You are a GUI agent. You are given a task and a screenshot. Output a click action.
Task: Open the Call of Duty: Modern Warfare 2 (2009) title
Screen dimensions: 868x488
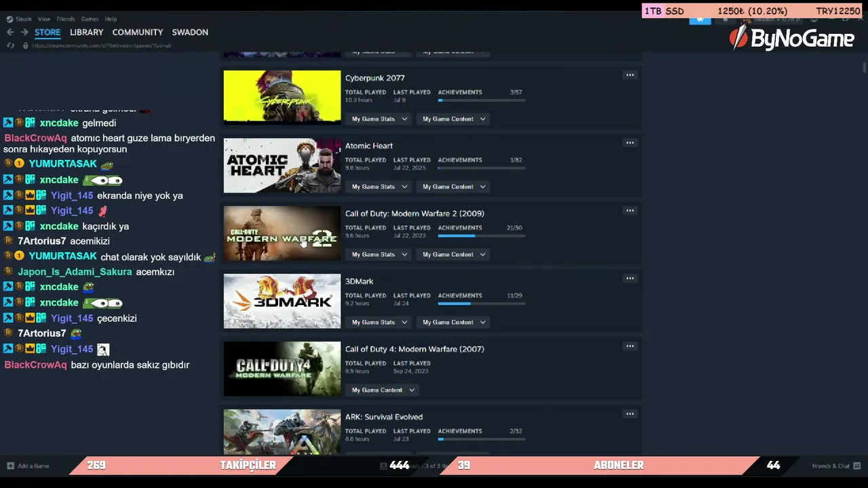[414, 213]
